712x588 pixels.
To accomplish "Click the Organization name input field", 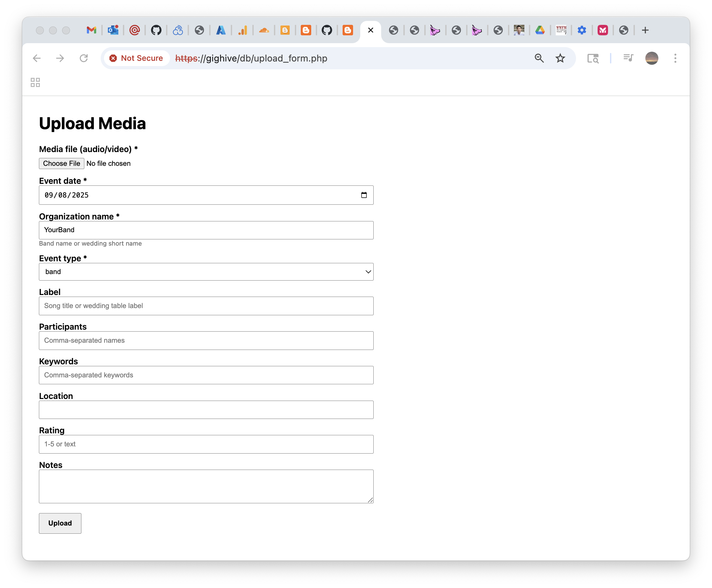I will coord(206,230).
